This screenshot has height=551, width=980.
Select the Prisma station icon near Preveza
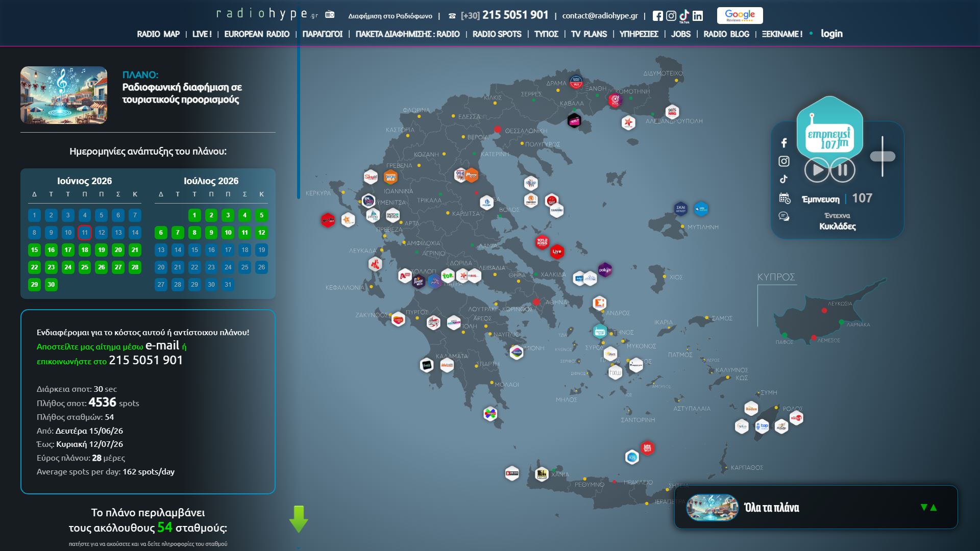[373, 215]
